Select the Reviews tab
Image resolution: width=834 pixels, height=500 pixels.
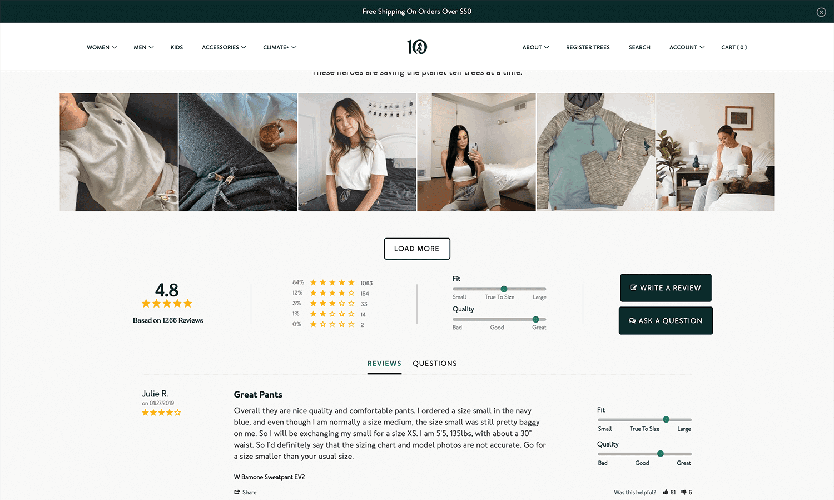click(384, 363)
